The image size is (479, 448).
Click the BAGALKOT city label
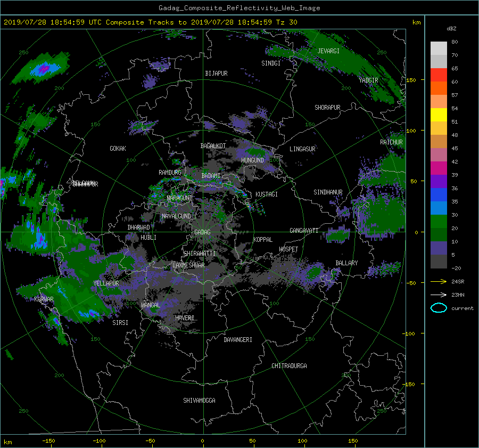click(213, 146)
